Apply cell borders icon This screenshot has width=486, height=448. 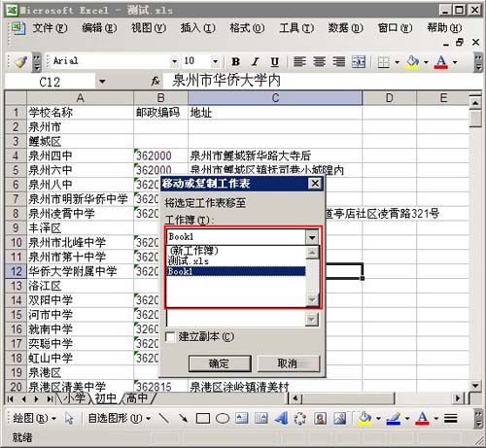pos(384,61)
